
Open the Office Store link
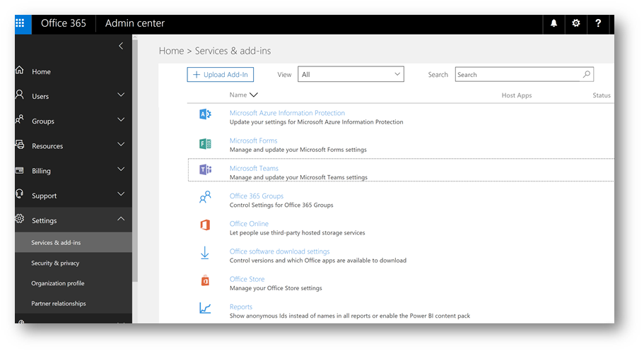247,279
